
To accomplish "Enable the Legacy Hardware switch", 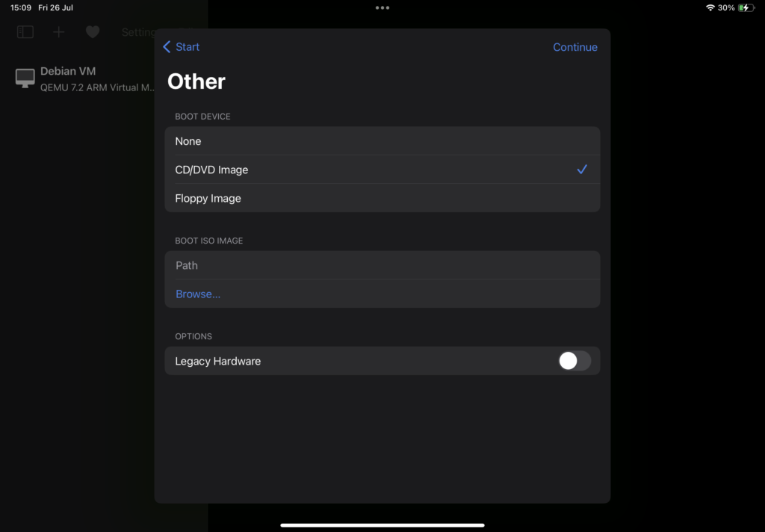I will coord(574,361).
